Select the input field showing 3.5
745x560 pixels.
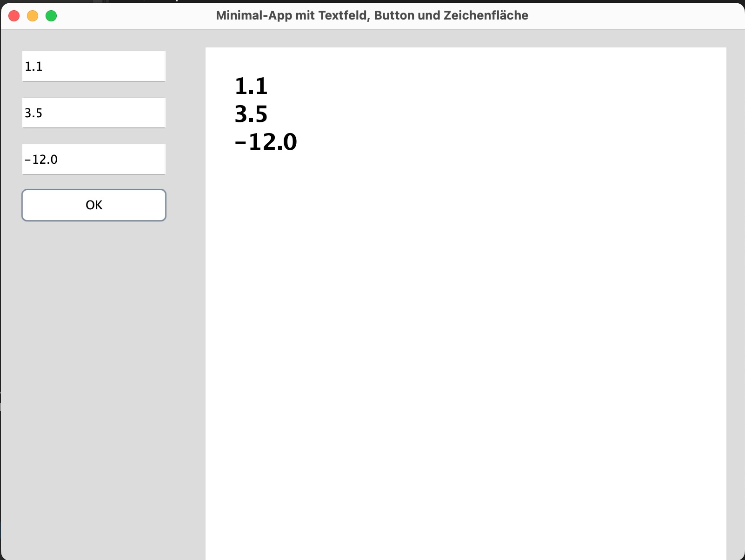[93, 113]
